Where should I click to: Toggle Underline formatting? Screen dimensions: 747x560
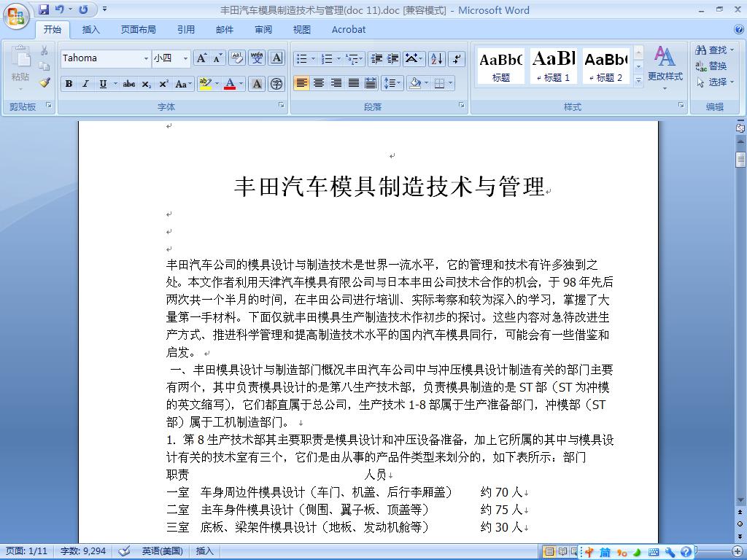102,85
